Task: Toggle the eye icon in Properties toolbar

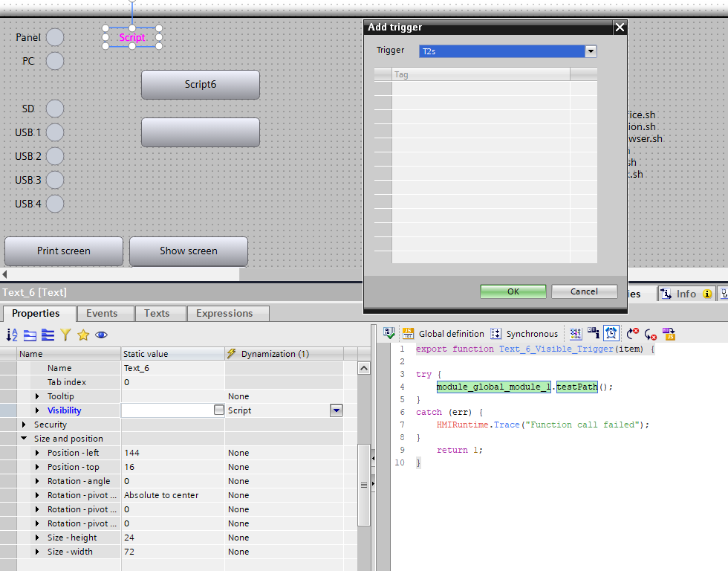Action: [101, 335]
